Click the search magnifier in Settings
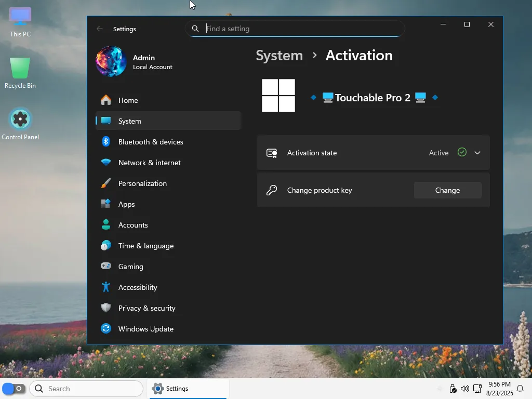532x399 pixels. [195, 29]
